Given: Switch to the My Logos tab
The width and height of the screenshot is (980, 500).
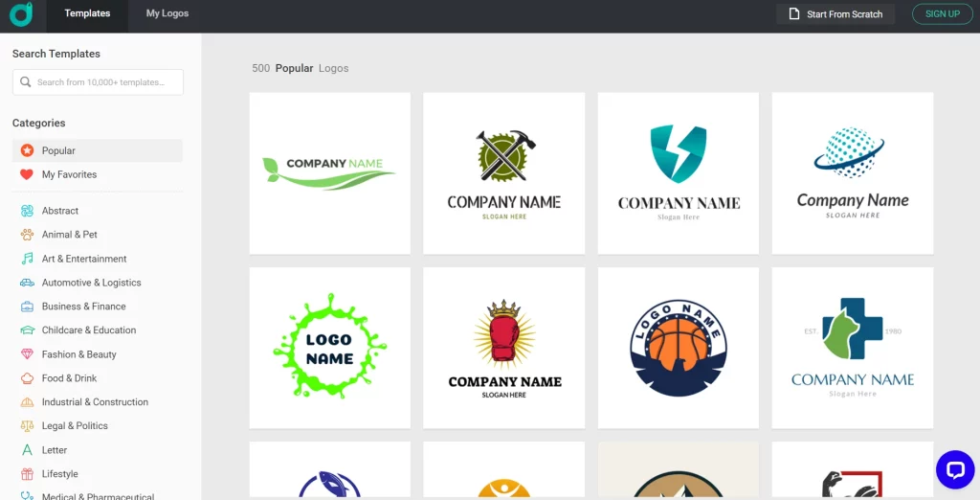Looking at the screenshot, I should pyautogui.click(x=167, y=13).
